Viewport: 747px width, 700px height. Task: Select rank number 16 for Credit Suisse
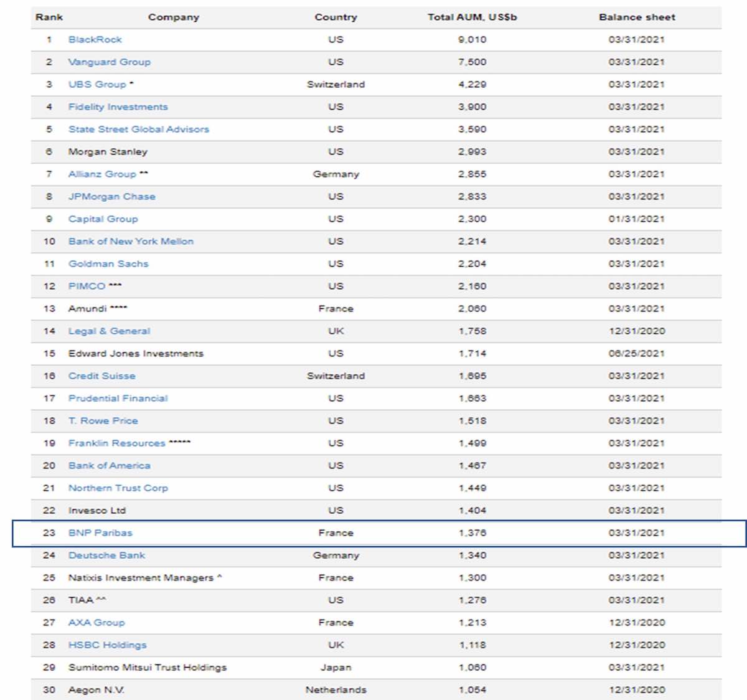pyautogui.click(x=49, y=376)
